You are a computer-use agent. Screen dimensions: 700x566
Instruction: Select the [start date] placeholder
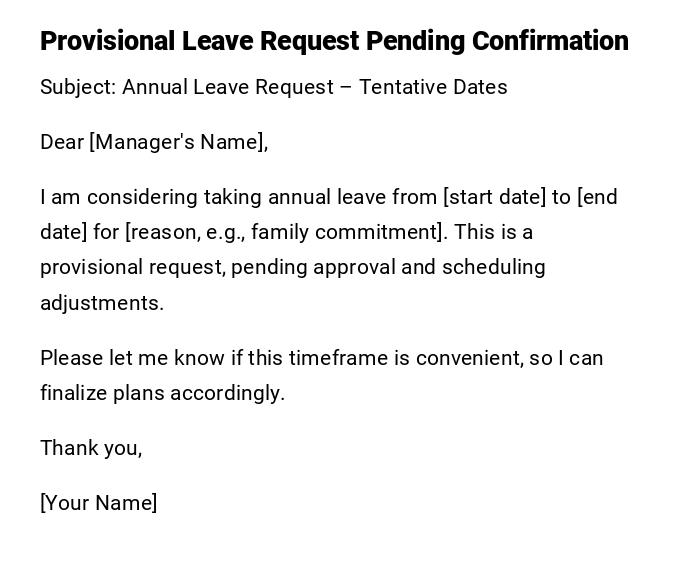pos(494,197)
